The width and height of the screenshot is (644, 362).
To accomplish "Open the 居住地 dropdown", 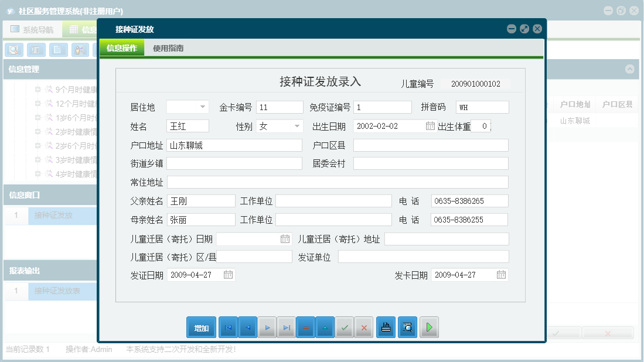I will tap(203, 107).
